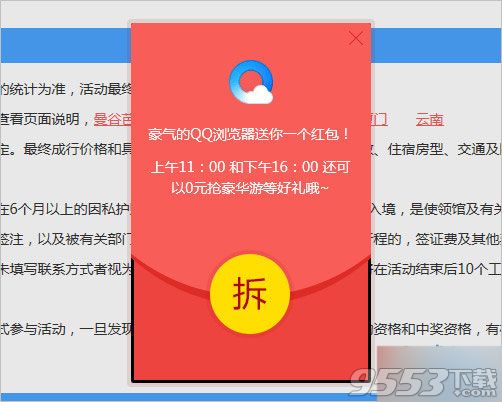
Task: Click the text 资格和中奖资格
Action: tap(422, 329)
